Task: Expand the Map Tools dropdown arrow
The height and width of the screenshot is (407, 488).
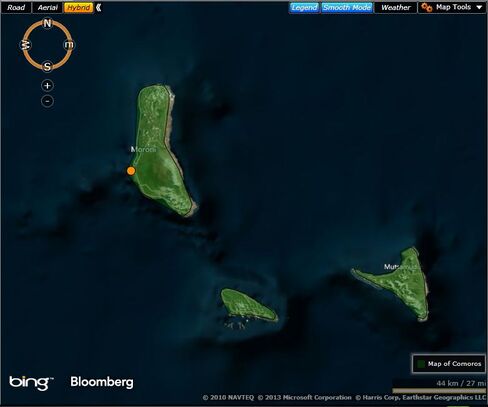Action: (x=479, y=7)
